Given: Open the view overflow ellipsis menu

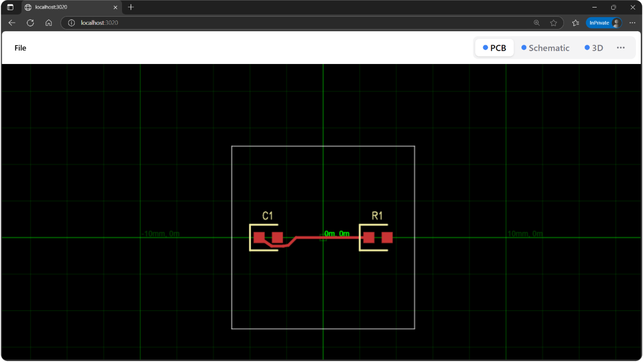Looking at the screenshot, I should pyautogui.click(x=621, y=47).
